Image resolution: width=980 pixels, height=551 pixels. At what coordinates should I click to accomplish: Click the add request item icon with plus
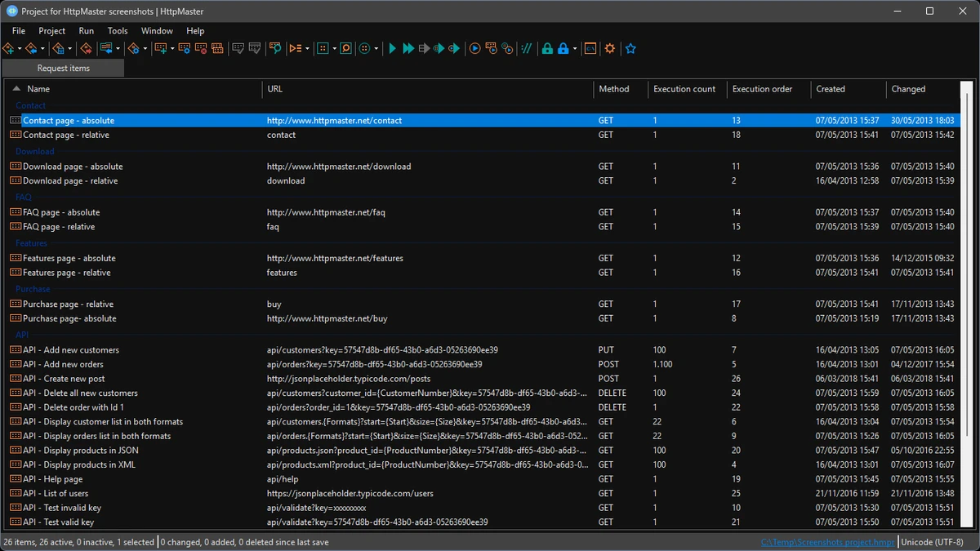[160, 49]
